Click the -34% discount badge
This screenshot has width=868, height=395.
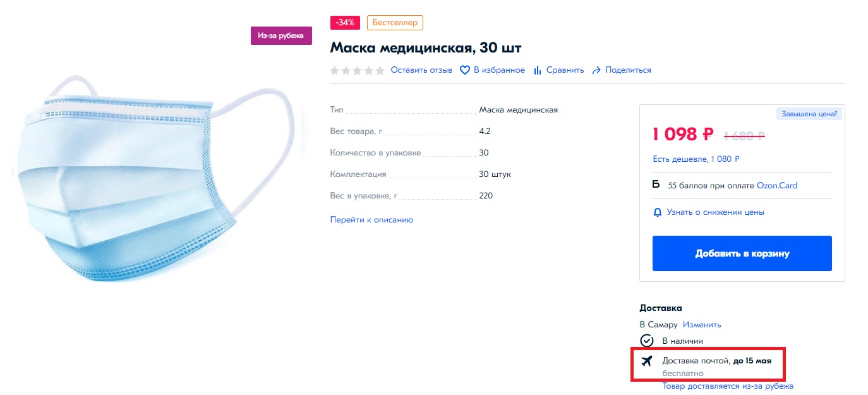(x=345, y=23)
